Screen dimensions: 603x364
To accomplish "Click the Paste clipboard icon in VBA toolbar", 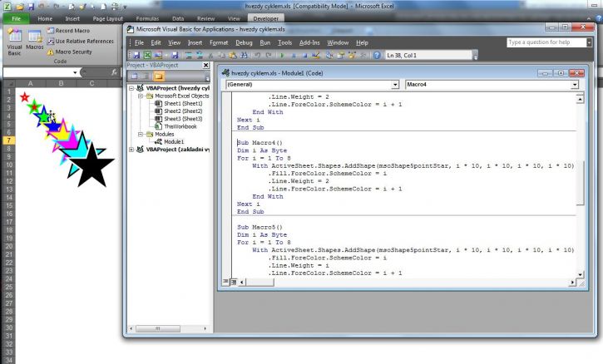I will click(233, 56).
